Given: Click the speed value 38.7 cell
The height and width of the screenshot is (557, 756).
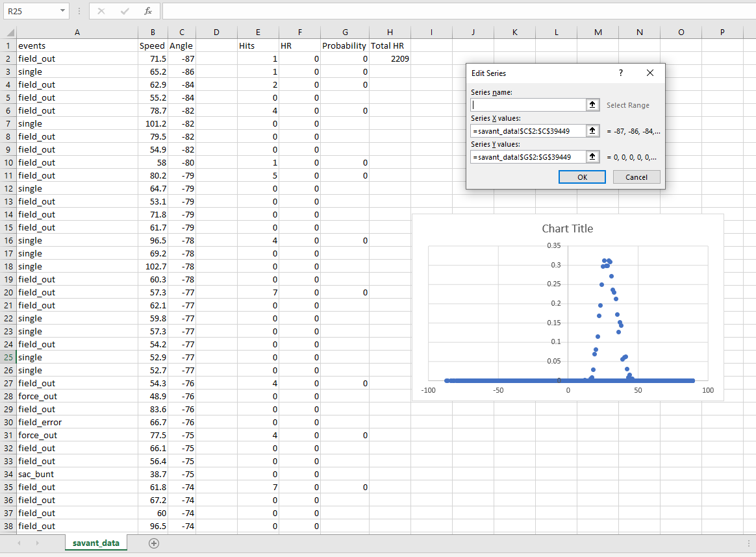Looking at the screenshot, I should (153, 474).
